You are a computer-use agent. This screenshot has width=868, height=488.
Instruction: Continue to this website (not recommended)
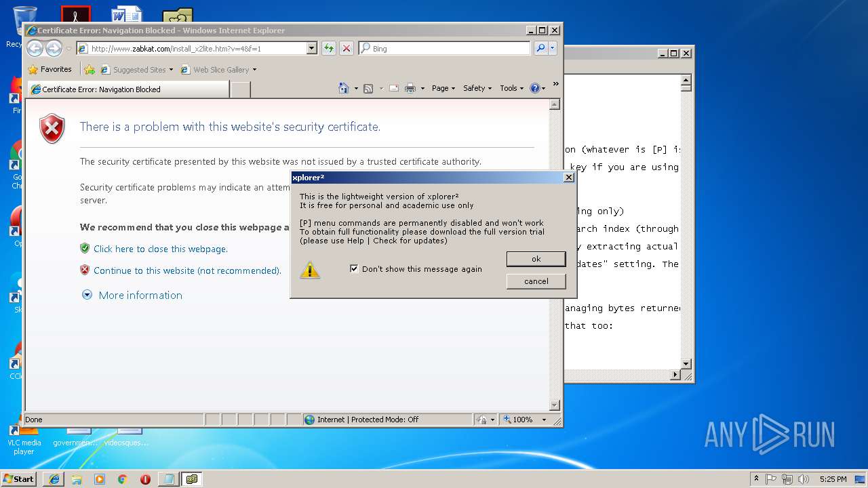[187, 270]
